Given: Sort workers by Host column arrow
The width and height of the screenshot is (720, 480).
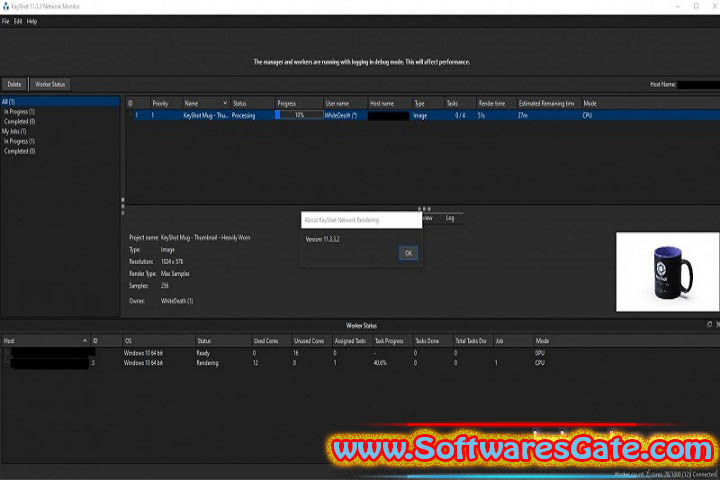Looking at the screenshot, I should point(85,341).
